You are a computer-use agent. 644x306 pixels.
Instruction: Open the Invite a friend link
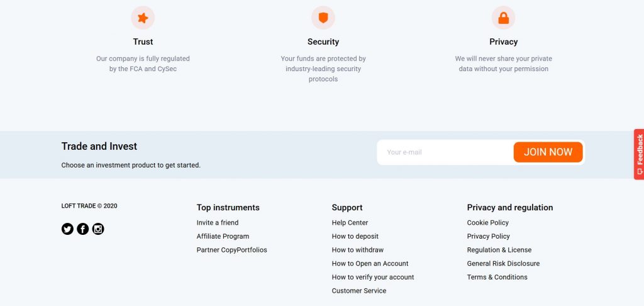pyautogui.click(x=218, y=223)
